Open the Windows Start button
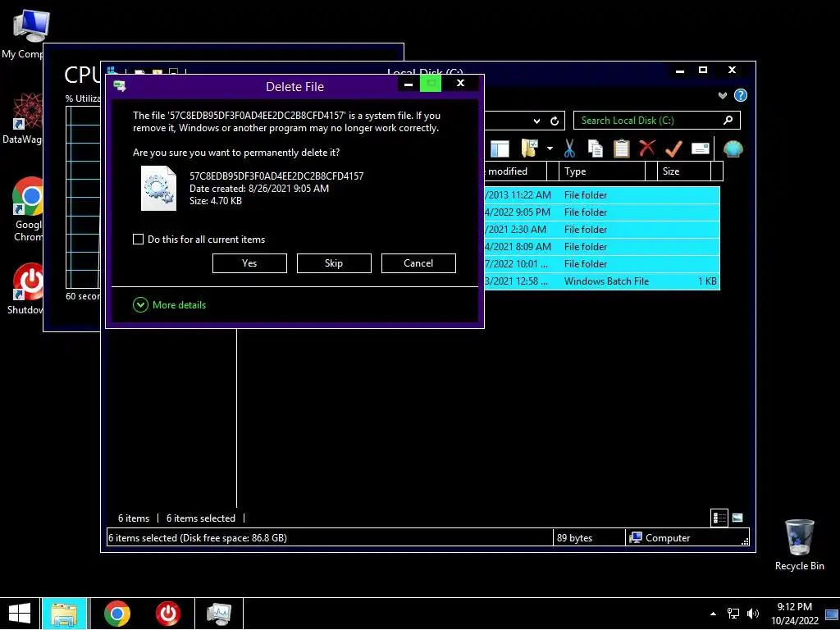This screenshot has height=630, width=840. [x=20, y=614]
